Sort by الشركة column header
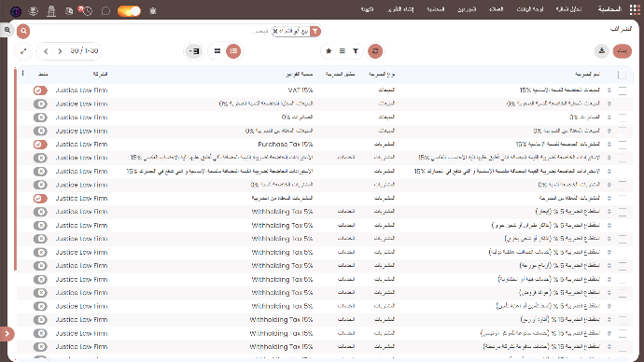The width and height of the screenshot is (644, 362). [x=100, y=74]
